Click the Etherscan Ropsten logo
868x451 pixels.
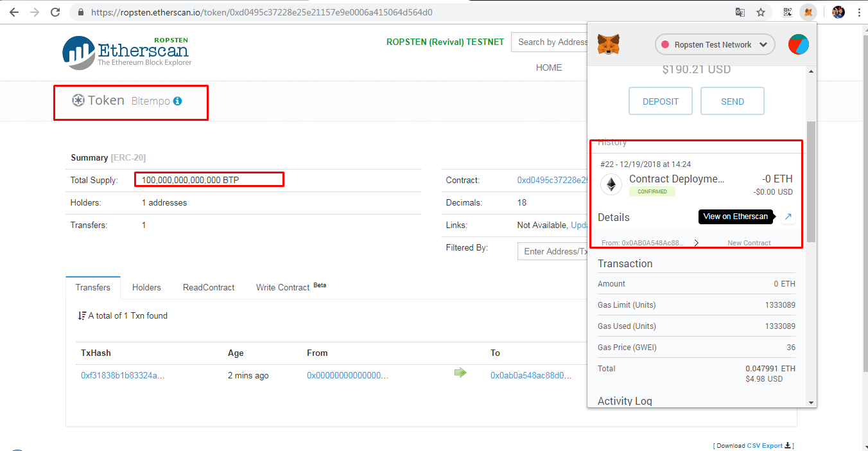[x=127, y=53]
